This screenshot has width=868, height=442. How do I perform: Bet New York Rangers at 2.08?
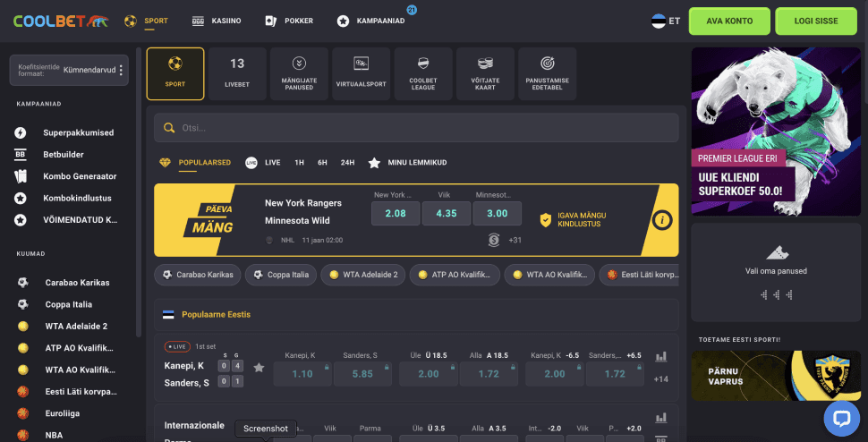point(396,214)
